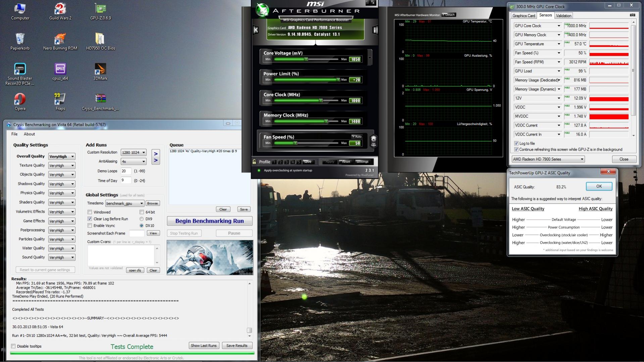Viewport: 644px width, 362px height.
Task: Switch to the Validation tab
Action: click(x=563, y=15)
